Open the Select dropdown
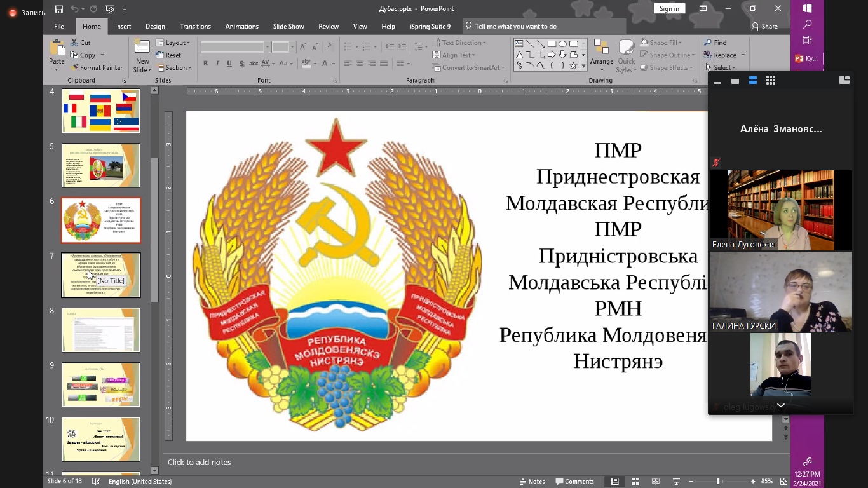The image size is (868, 488). [x=720, y=67]
